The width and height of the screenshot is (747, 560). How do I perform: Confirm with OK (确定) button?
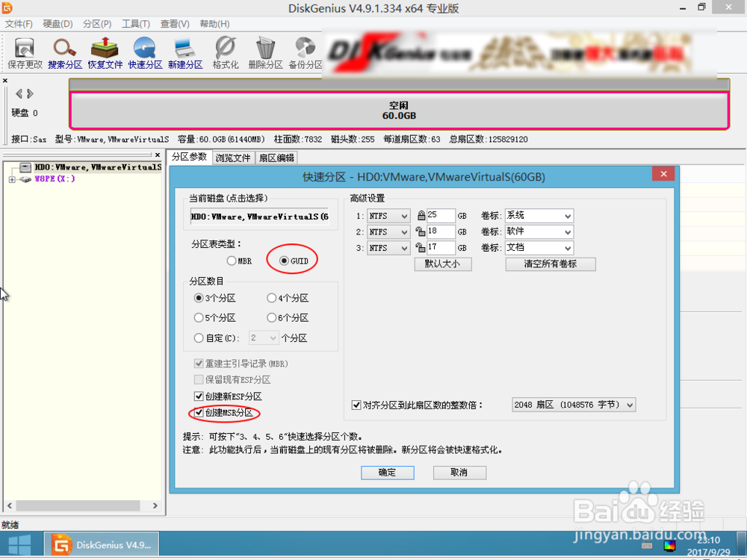387,473
